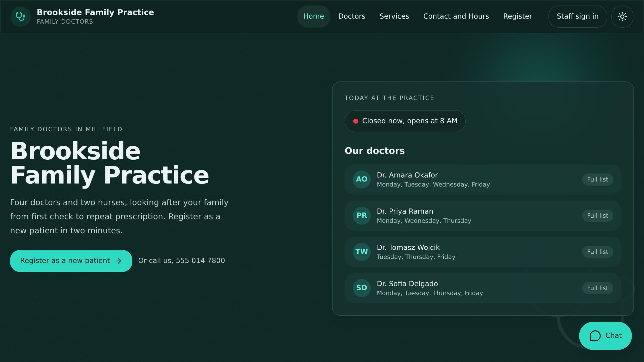Click Monday, Tuesday, Wednesday, Friday schedule text
This screenshot has width=644, height=362.
tap(433, 185)
